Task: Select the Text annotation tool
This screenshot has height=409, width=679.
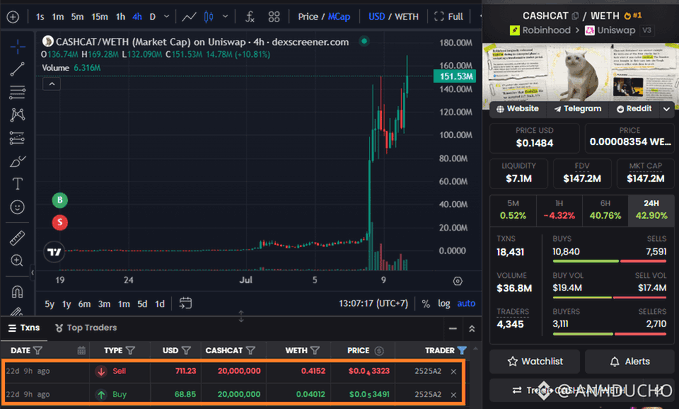Action: click(x=17, y=184)
